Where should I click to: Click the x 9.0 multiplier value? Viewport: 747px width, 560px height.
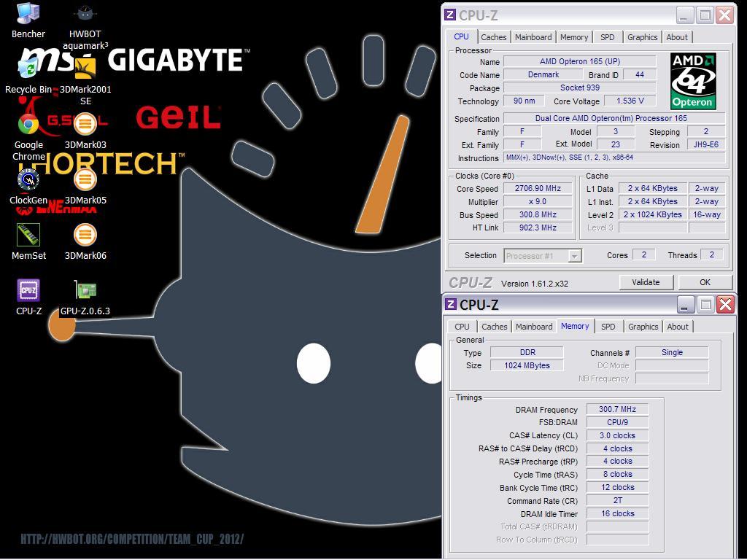(538, 201)
